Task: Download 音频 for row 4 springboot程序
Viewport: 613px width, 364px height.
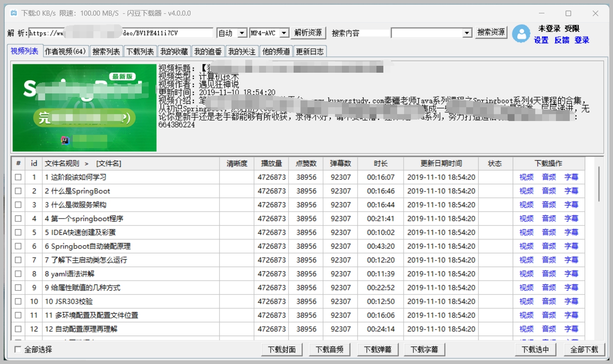Action: tap(549, 219)
